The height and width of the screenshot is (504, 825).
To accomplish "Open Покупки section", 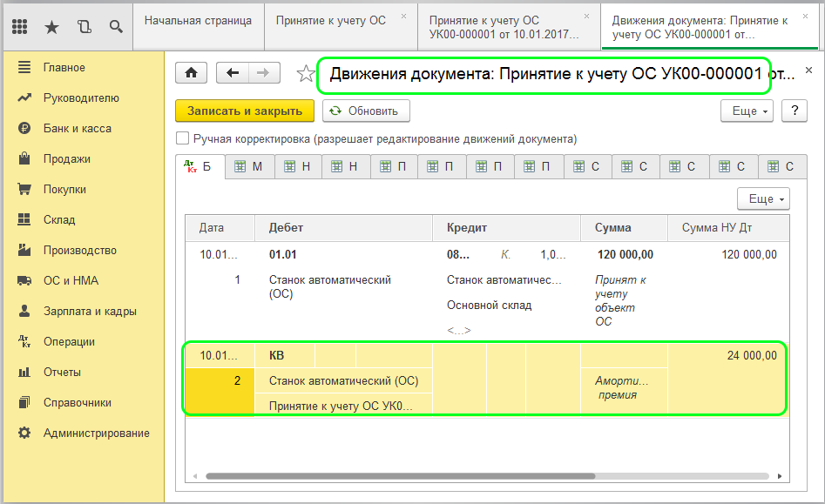I will click(x=64, y=189).
